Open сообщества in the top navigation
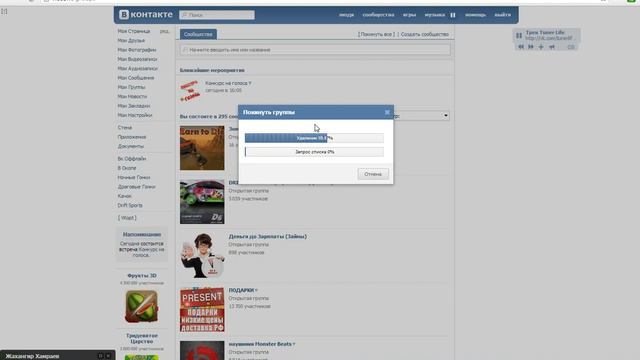Viewport: 640px width, 360px height. click(378, 15)
